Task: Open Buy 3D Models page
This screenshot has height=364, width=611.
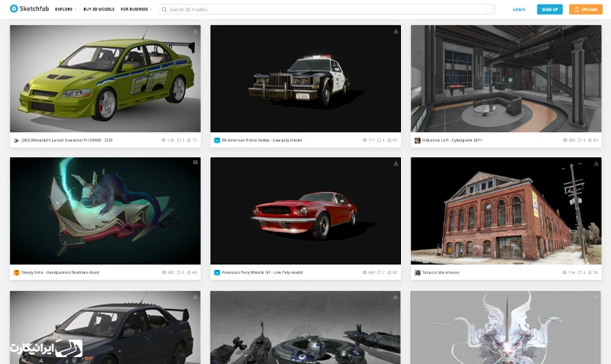Action: point(99,9)
